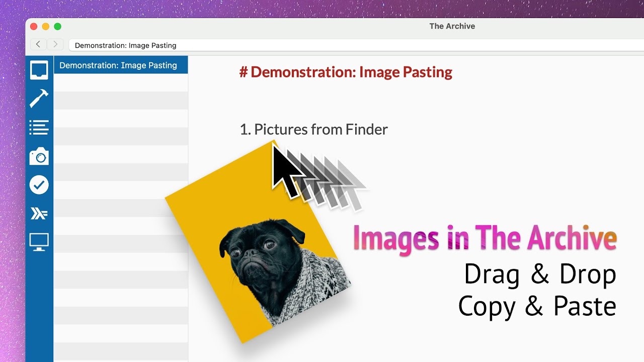The image size is (644, 362).
Task: Minimize the window with yellow button
Action: point(46,27)
